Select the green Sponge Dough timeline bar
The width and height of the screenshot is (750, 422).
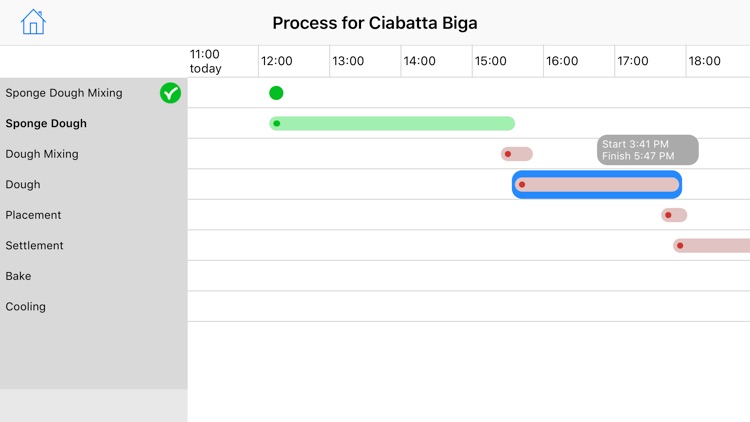(392, 124)
